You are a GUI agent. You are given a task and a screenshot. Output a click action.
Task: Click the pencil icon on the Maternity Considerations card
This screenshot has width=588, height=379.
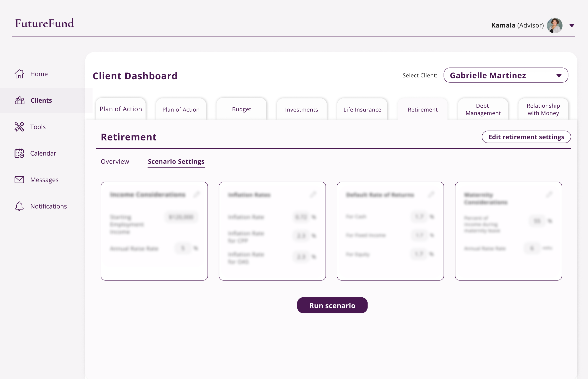549,194
